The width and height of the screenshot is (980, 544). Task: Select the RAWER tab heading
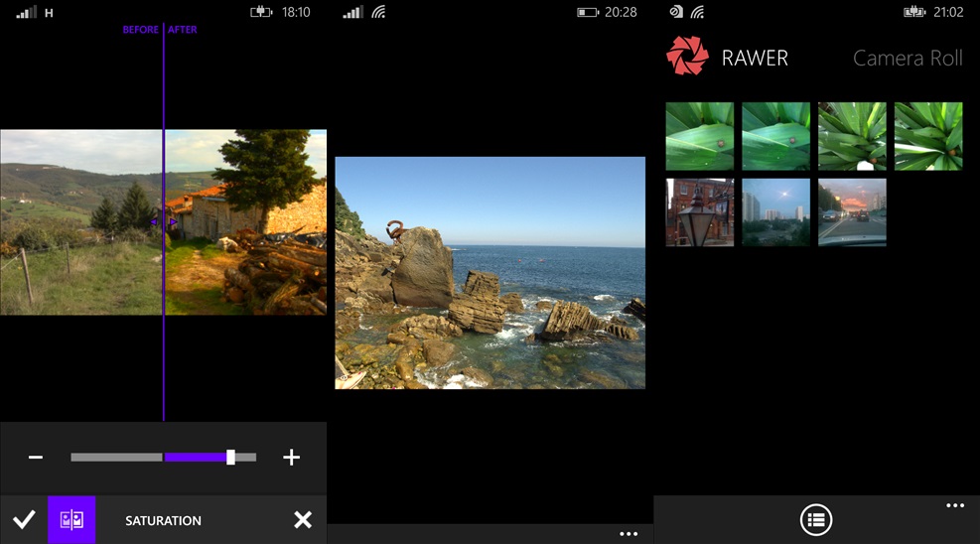[755, 59]
